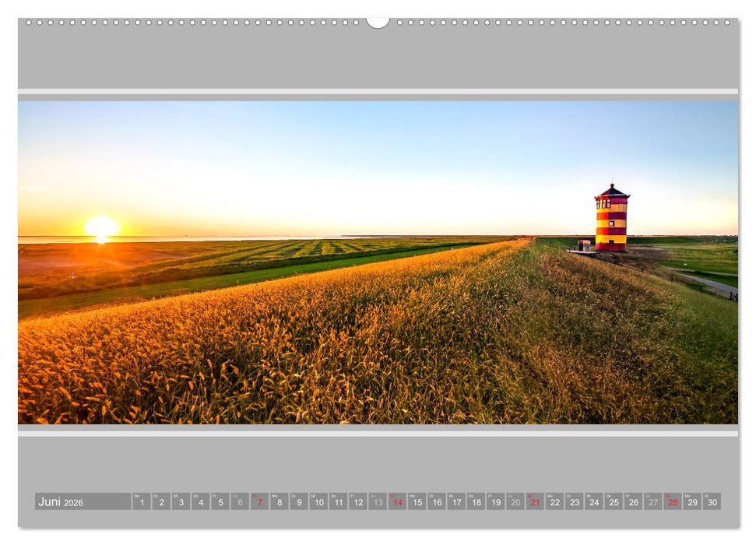Select day 15 in the date strip
756x545 pixels.
tap(417, 502)
